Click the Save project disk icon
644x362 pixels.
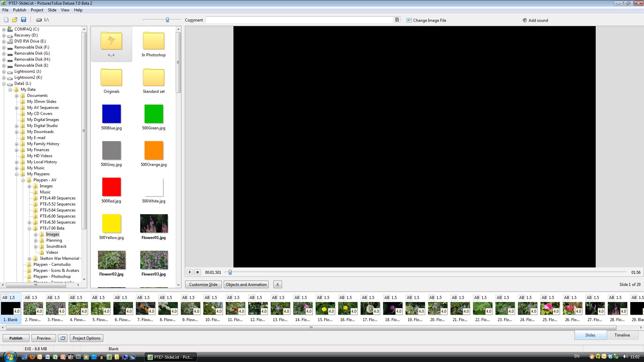[23, 20]
